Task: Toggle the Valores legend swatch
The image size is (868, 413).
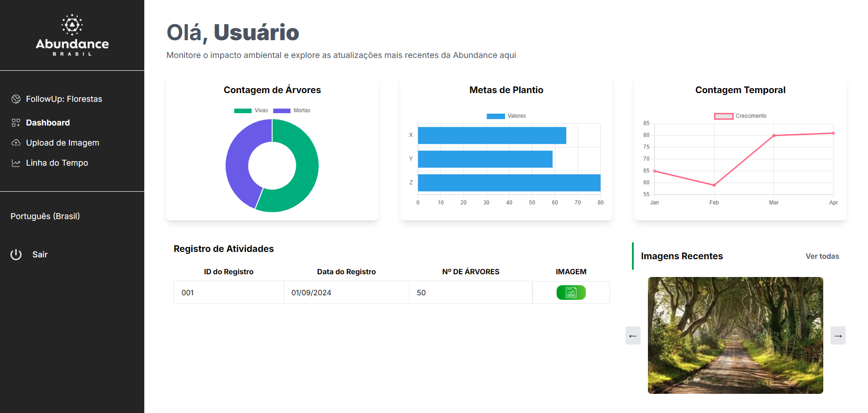Action: (x=496, y=116)
